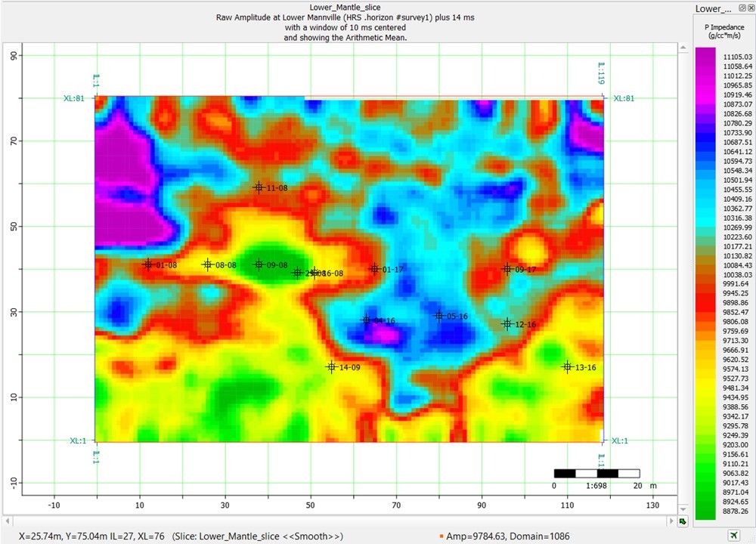Click the Lower_Mantle_slice map title
Viewport: 756px width, 544px height.
pyautogui.click(x=345, y=8)
